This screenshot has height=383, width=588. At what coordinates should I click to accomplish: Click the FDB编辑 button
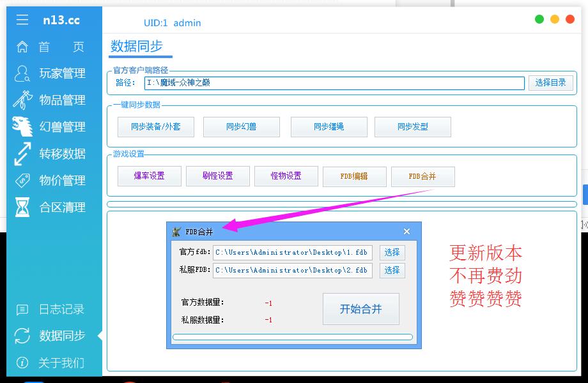pos(354,176)
